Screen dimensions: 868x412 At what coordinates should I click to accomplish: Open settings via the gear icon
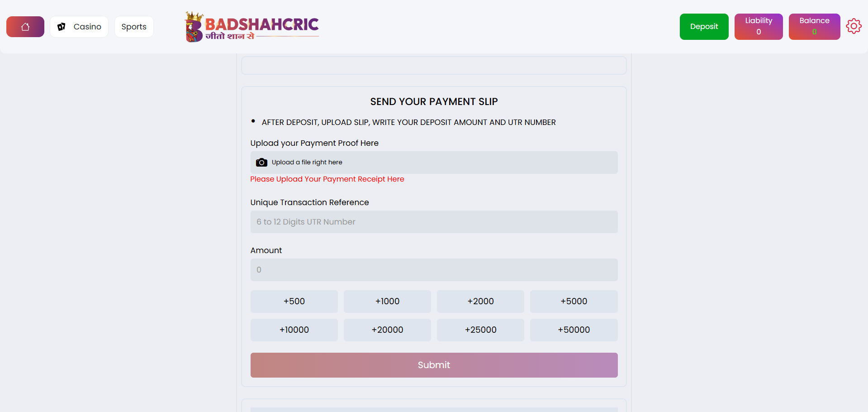coord(854,26)
